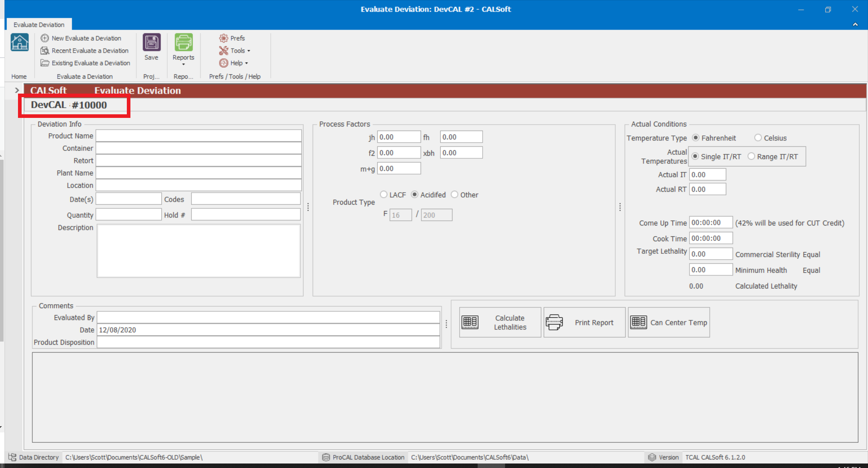Click the Product Disposition field
The height and width of the screenshot is (468, 868).
[x=268, y=342]
